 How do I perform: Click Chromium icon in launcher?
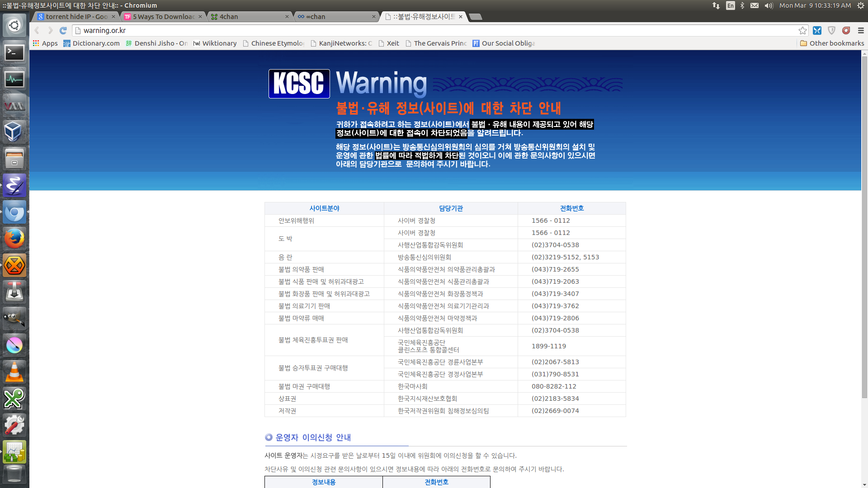pyautogui.click(x=14, y=212)
